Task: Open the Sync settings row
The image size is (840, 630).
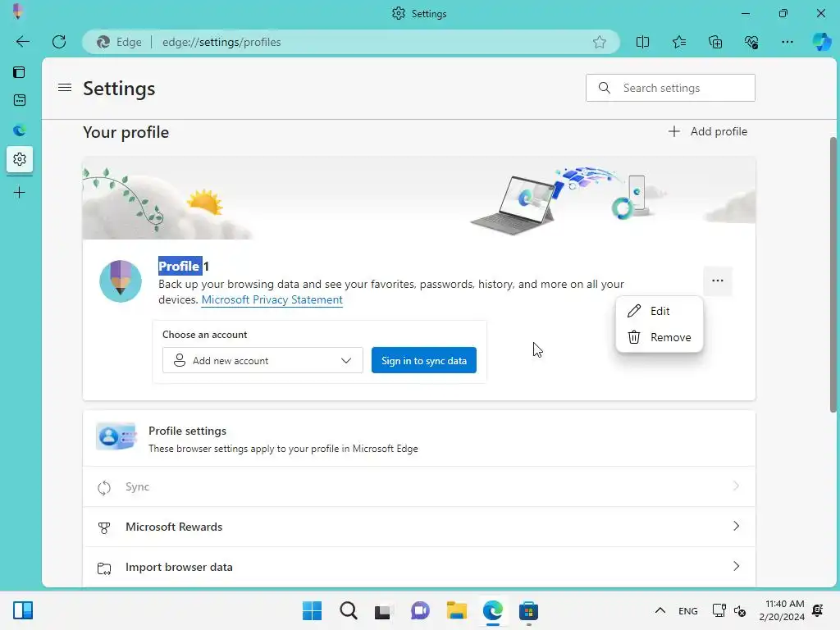Action: pos(419,486)
